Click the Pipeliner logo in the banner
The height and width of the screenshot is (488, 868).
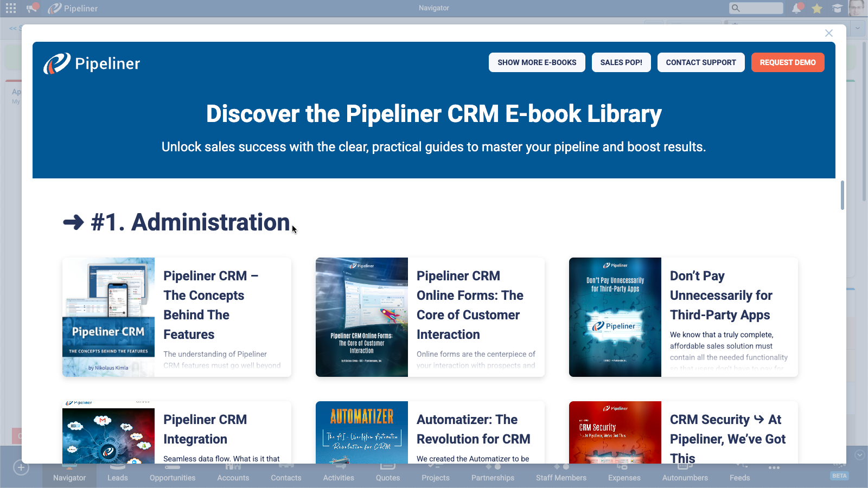tap(92, 63)
